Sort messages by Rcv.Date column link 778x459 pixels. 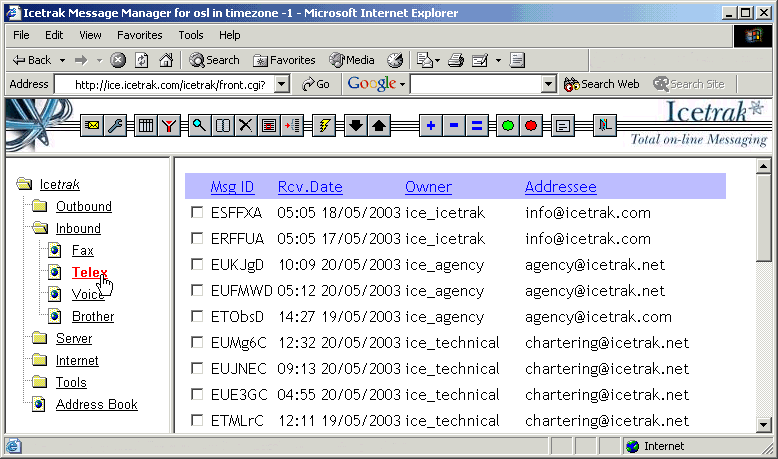pos(310,187)
